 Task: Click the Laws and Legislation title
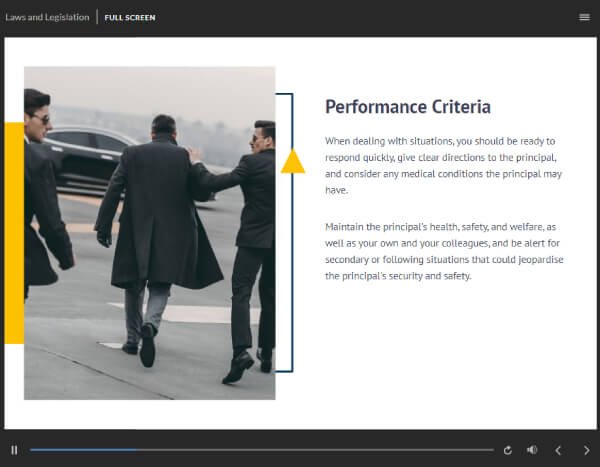click(x=47, y=17)
